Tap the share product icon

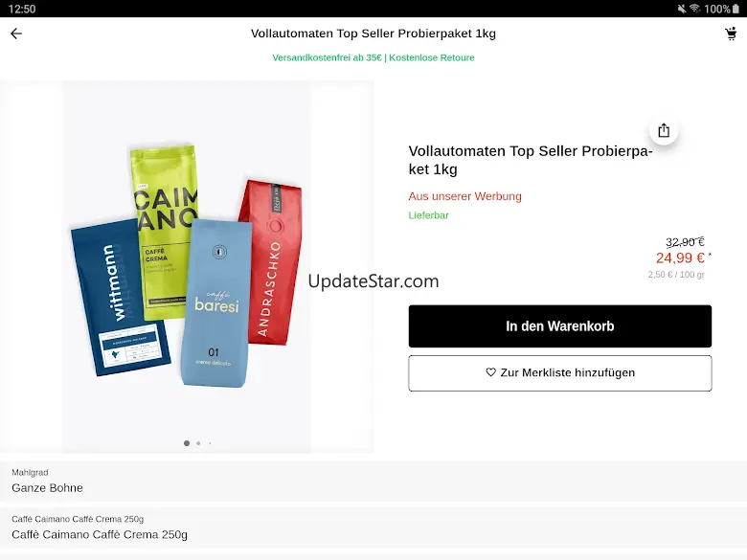pos(664,130)
